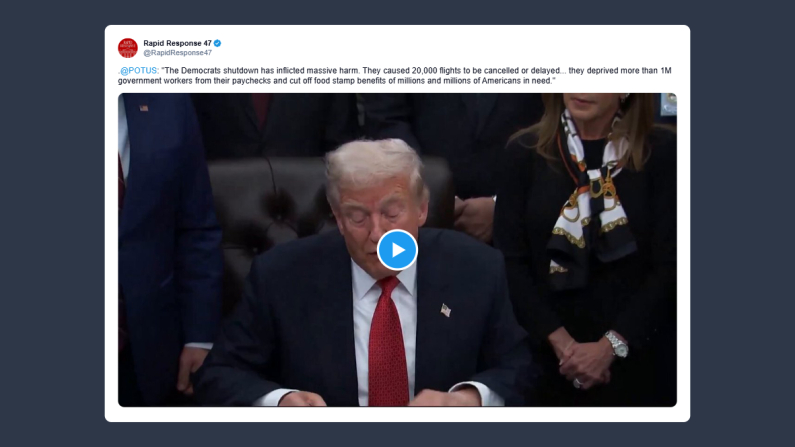The height and width of the screenshot is (447, 795).
Task: Play the video with the blue play button
Action: pyautogui.click(x=397, y=250)
